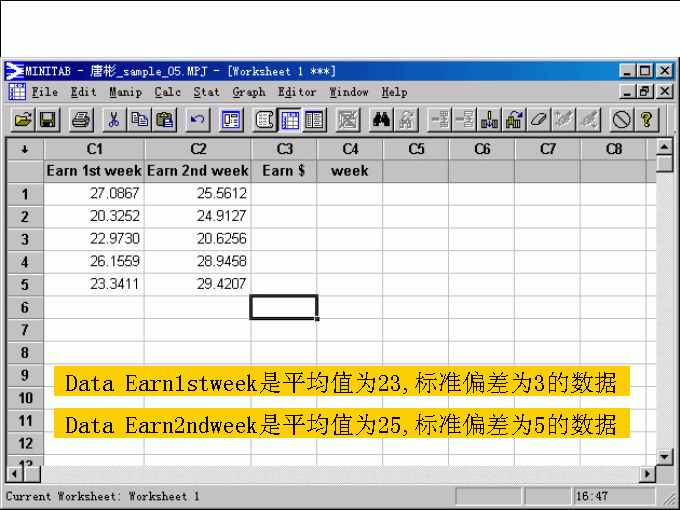Click the Help question mark icon
Viewport: 680px width, 510px height.
(647, 120)
